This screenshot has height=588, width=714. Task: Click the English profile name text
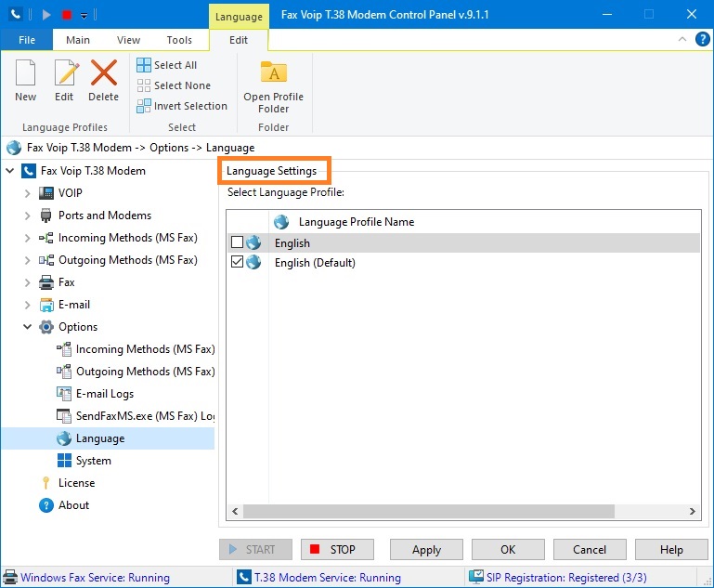coord(292,243)
